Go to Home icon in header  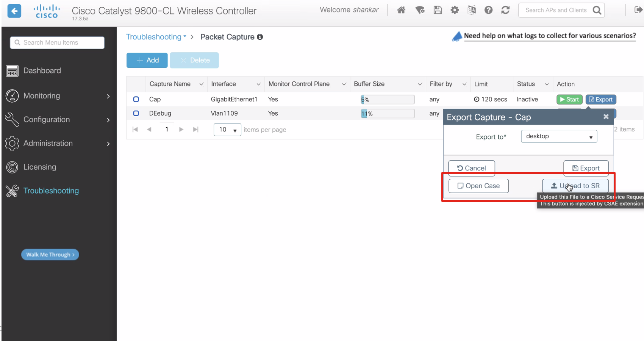401,10
